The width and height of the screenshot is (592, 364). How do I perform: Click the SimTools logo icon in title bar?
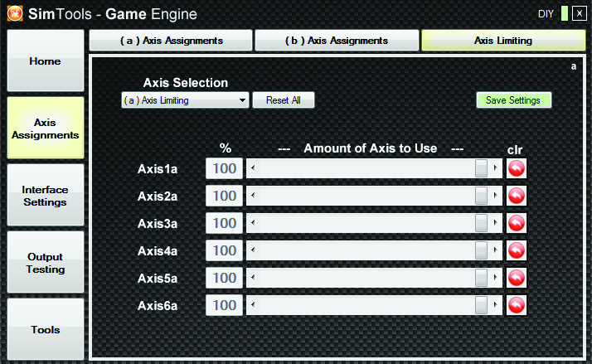point(15,14)
